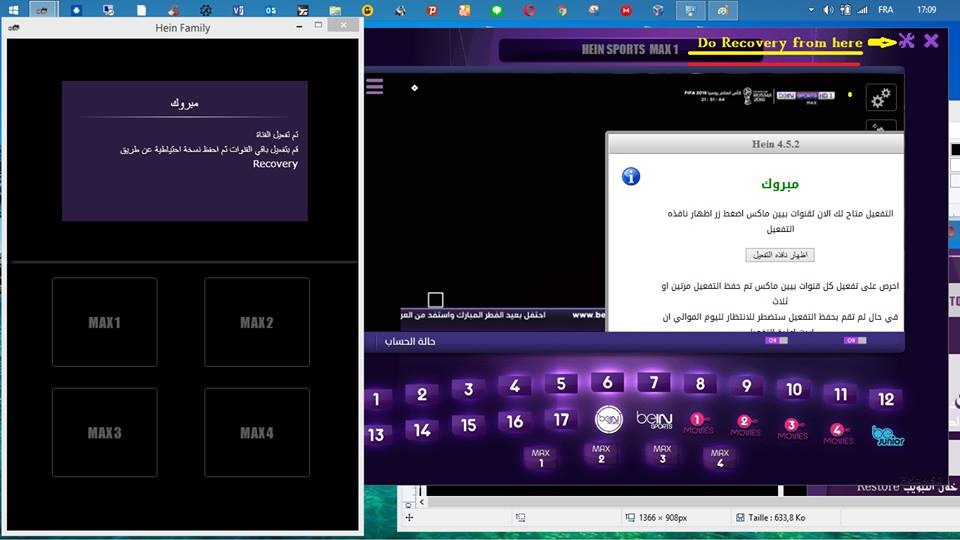Click the clock showing 17:09
This screenshot has width=960, height=540.
coord(926,10)
